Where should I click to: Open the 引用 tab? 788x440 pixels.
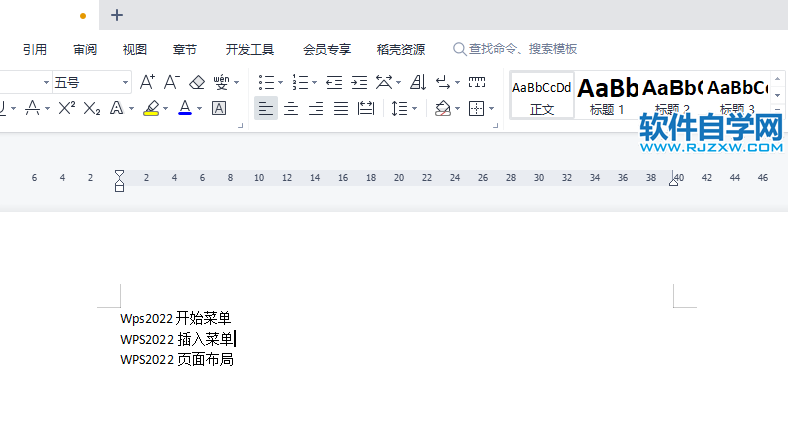pos(35,49)
